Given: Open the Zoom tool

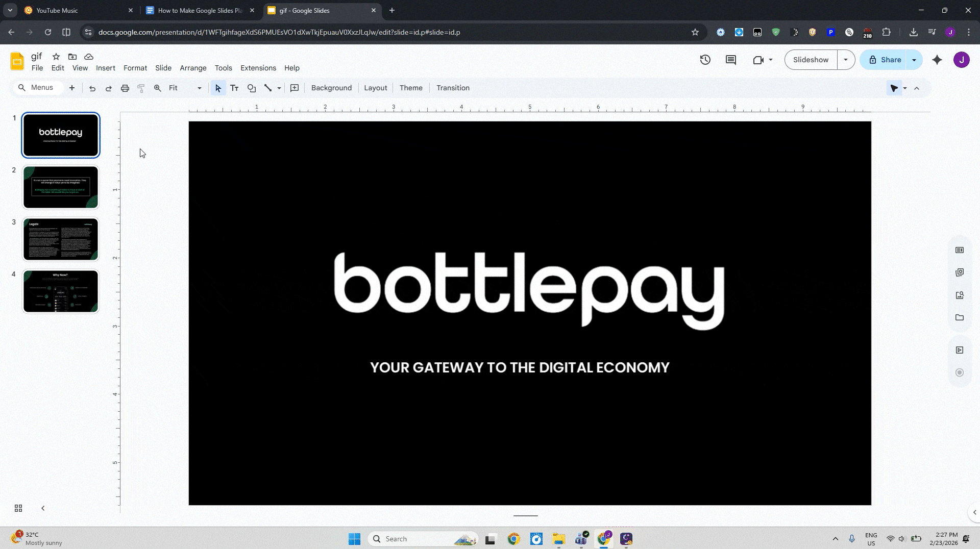Looking at the screenshot, I should 158,88.
